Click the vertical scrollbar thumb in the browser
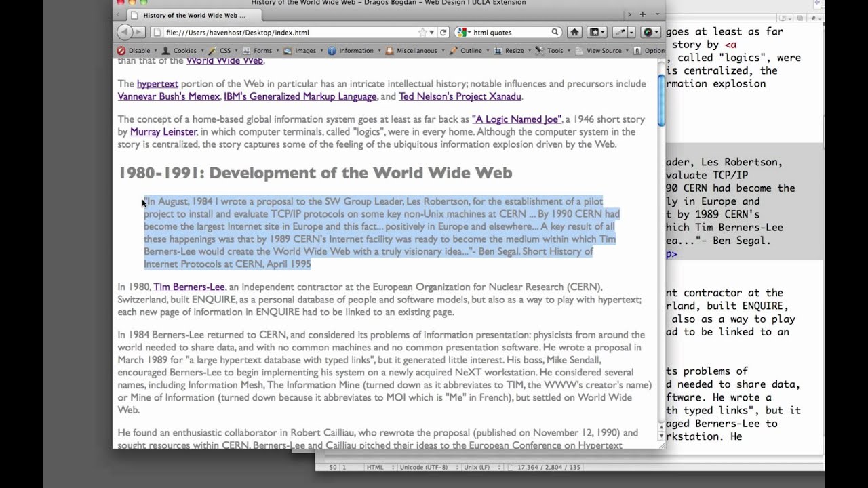Image resolution: width=868 pixels, height=488 pixels. [x=661, y=100]
